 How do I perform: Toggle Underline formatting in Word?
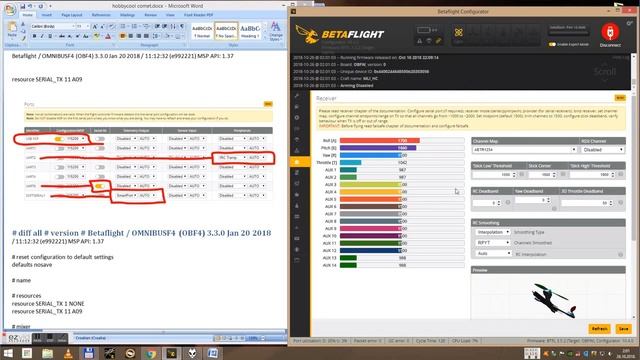click(50, 36)
